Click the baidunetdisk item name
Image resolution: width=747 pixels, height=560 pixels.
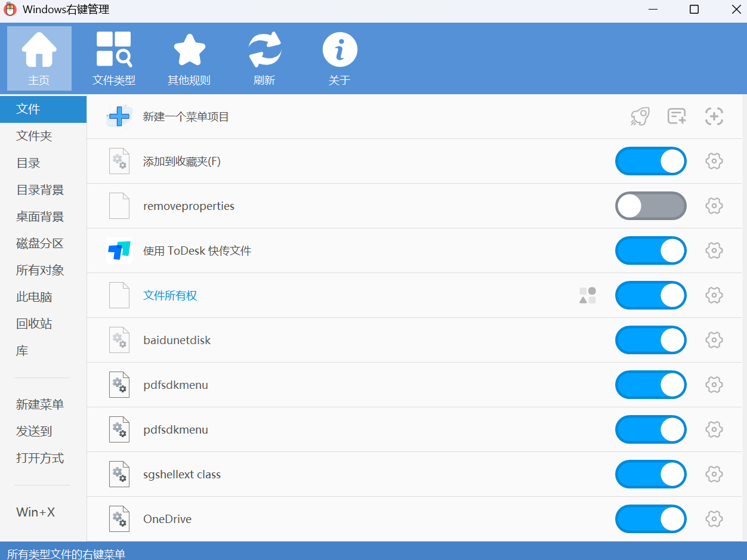pyautogui.click(x=177, y=340)
